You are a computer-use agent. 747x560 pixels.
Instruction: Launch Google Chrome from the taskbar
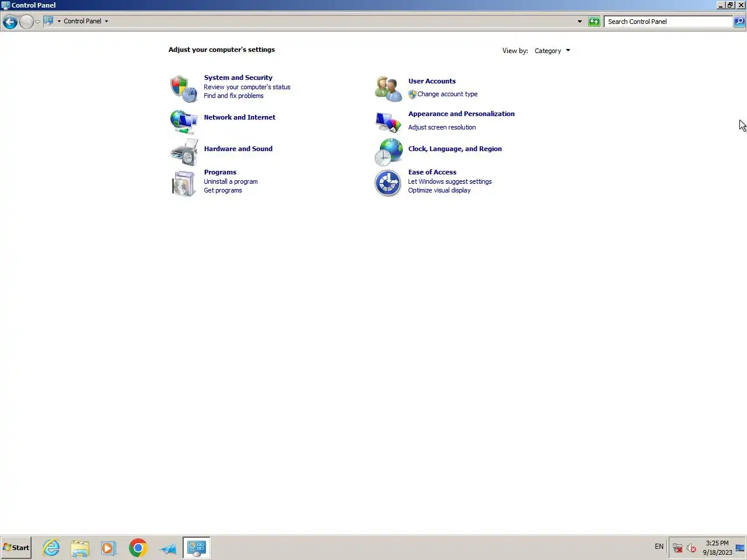coord(138,548)
